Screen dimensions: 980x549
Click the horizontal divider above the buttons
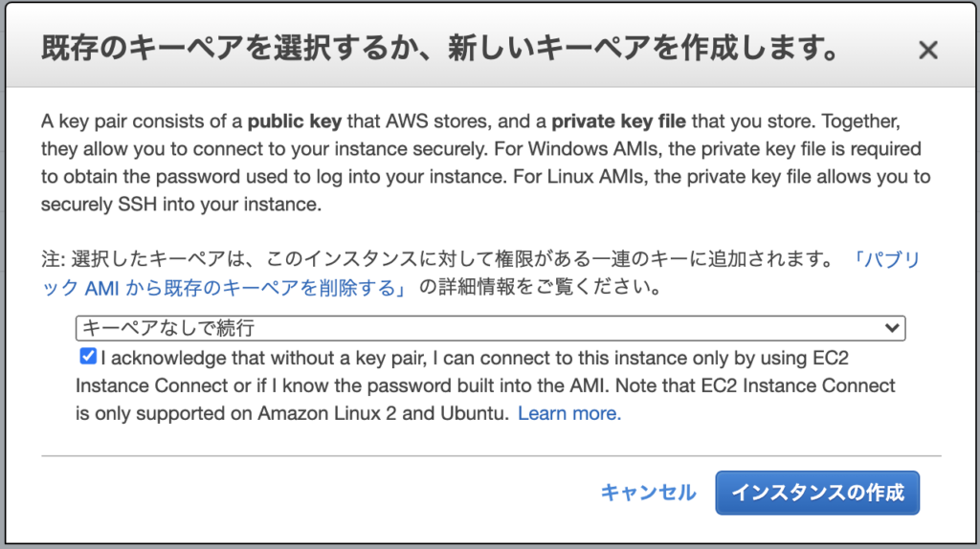(491, 456)
